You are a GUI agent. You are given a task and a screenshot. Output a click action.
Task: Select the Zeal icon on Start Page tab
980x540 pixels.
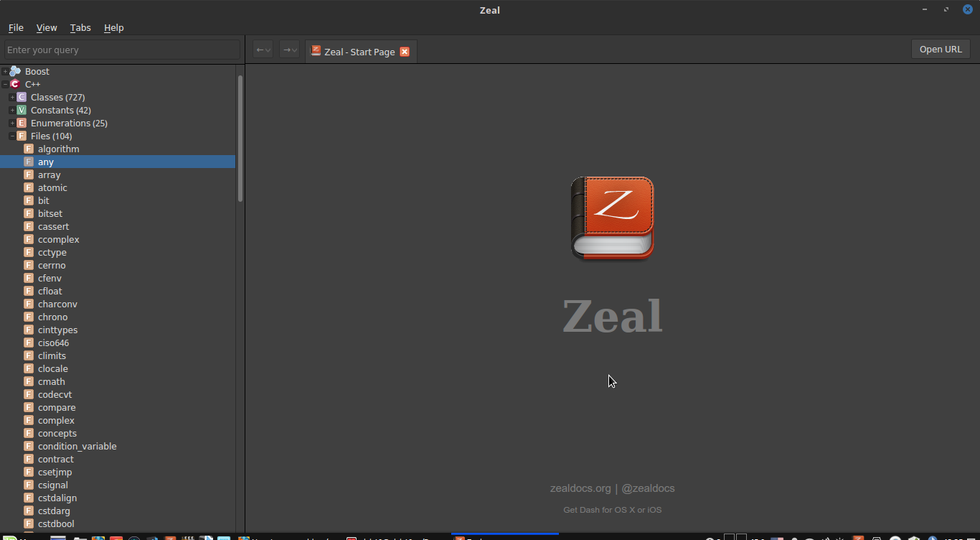pyautogui.click(x=316, y=51)
